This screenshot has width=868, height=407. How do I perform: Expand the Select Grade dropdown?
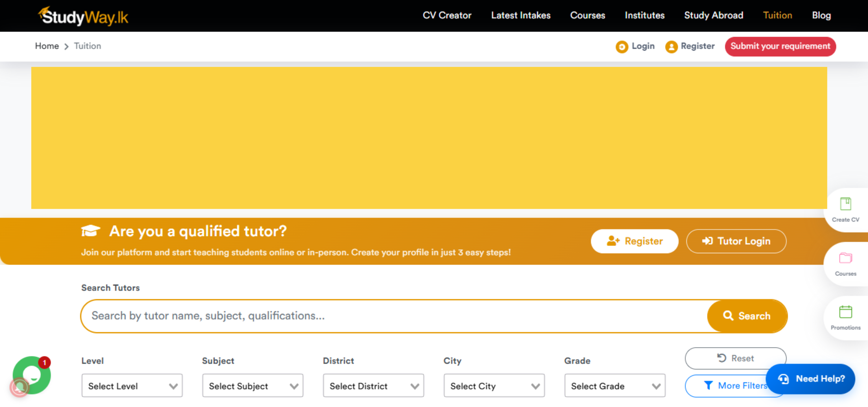click(615, 386)
